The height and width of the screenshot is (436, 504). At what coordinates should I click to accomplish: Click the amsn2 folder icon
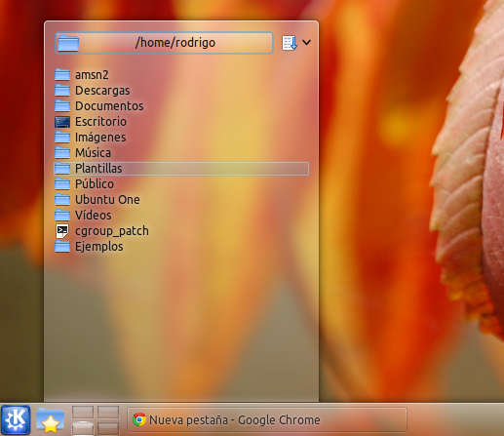tap(62, 74)
